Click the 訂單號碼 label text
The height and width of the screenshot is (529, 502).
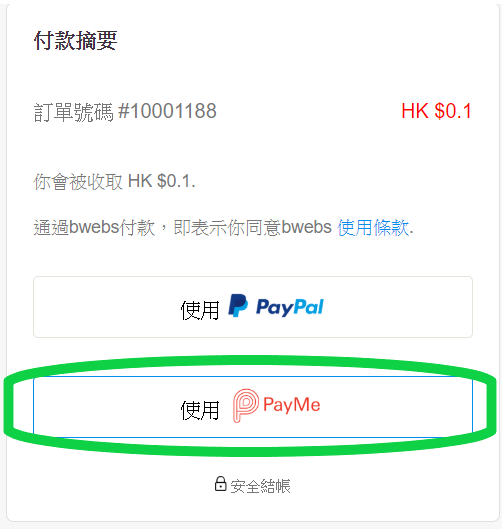(x=74, y=112)
